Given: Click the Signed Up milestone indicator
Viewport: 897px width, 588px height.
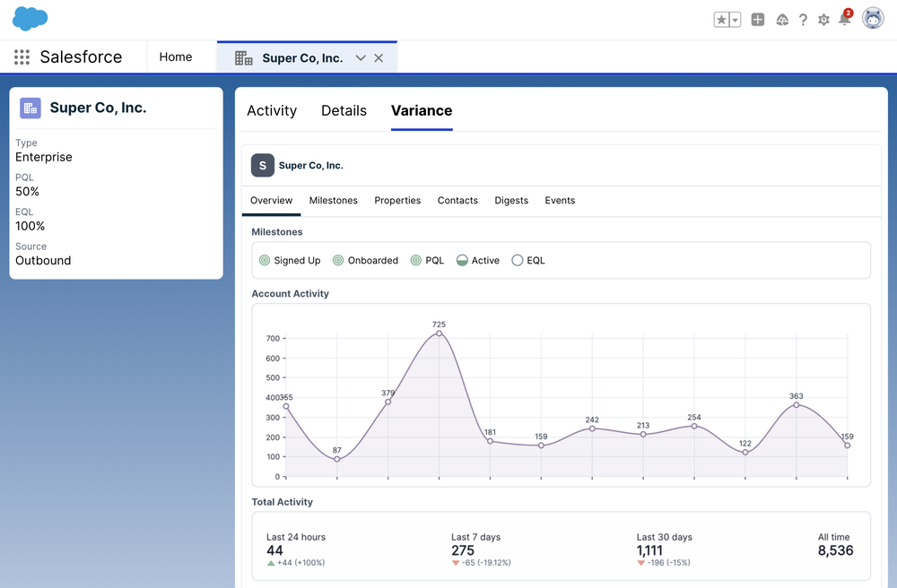Looking at the screenshot, I should tap(265, 261).
